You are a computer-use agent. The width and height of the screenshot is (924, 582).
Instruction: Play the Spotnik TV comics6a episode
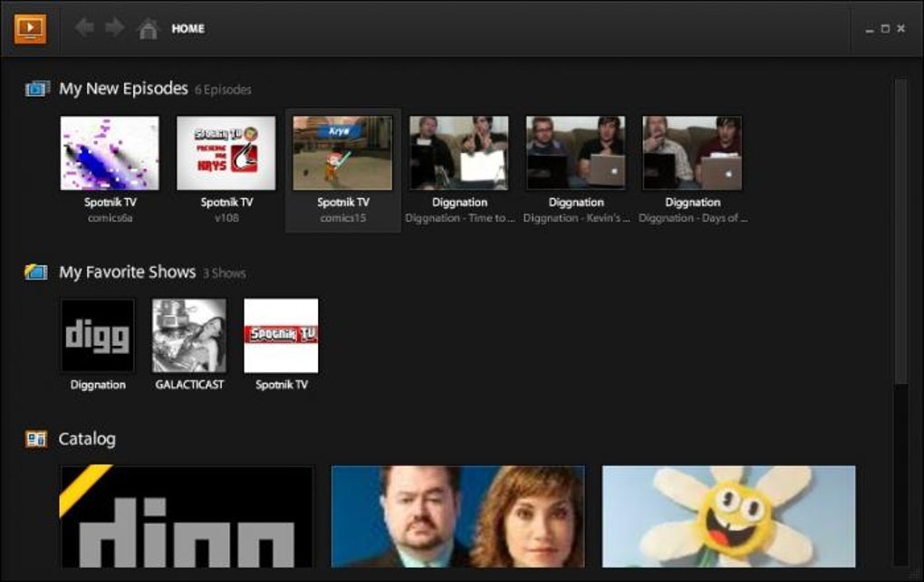pos(110,153)
